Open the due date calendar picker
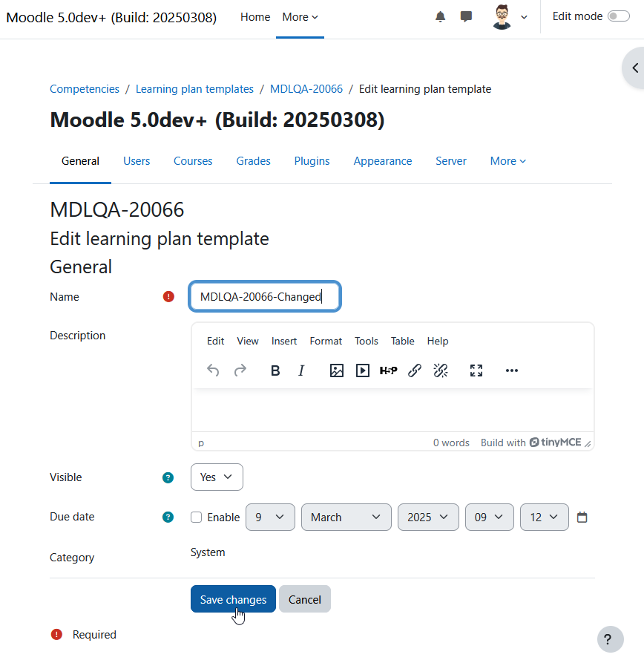The width and height of the screenshot is (644, 666). pos(582,517)
